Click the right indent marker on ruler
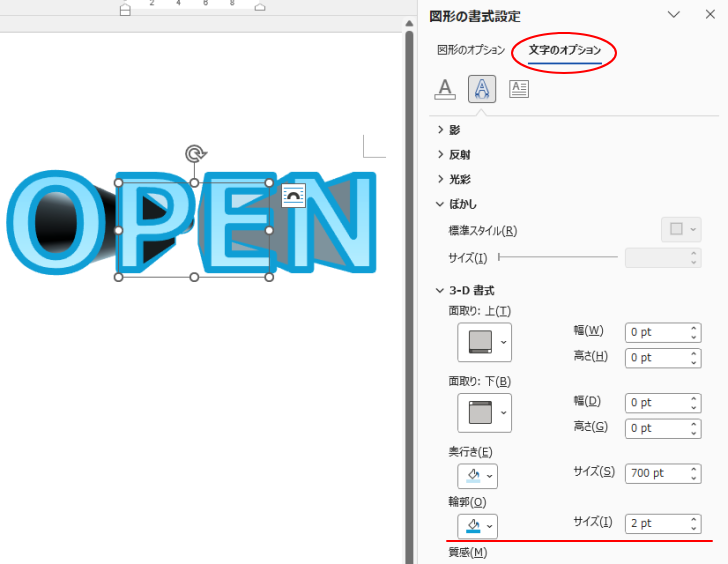This screenshot has width=728, height=564. click(x=260, y=7)
